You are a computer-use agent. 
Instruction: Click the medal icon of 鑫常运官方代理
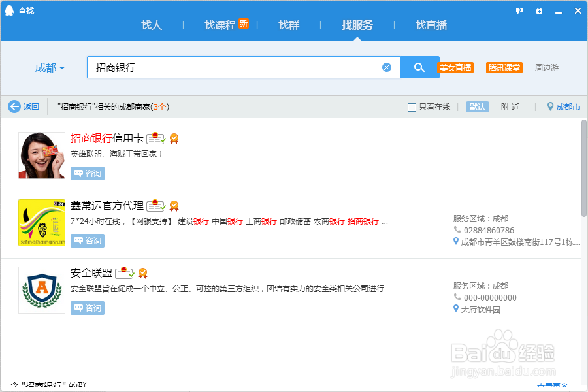coord(174,206)
